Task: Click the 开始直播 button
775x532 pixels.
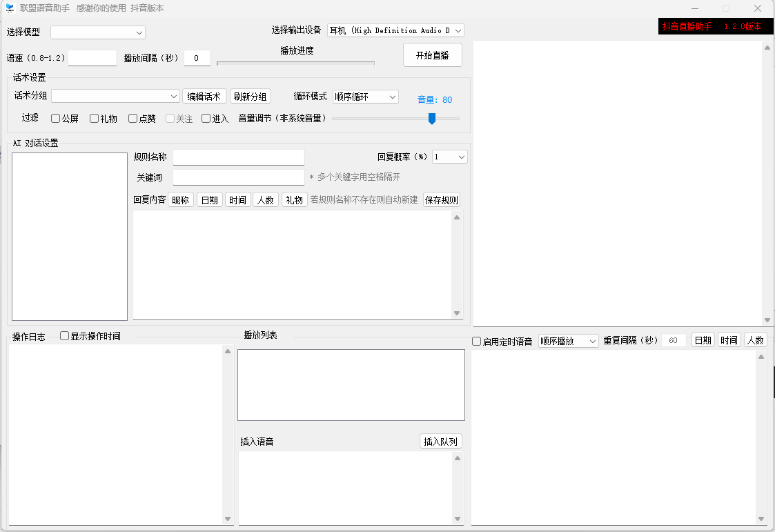Action: (432, 55)
